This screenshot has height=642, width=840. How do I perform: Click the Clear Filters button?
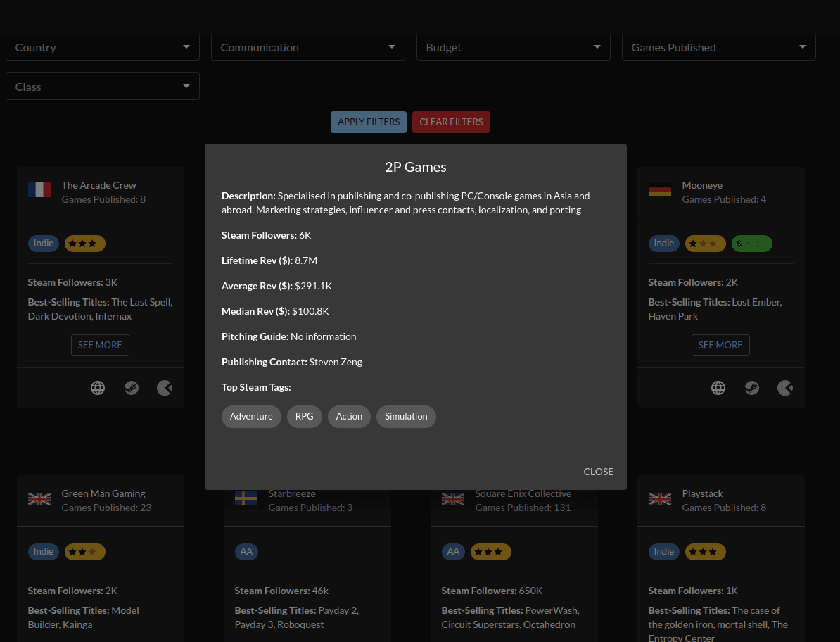tap(451, 122)
